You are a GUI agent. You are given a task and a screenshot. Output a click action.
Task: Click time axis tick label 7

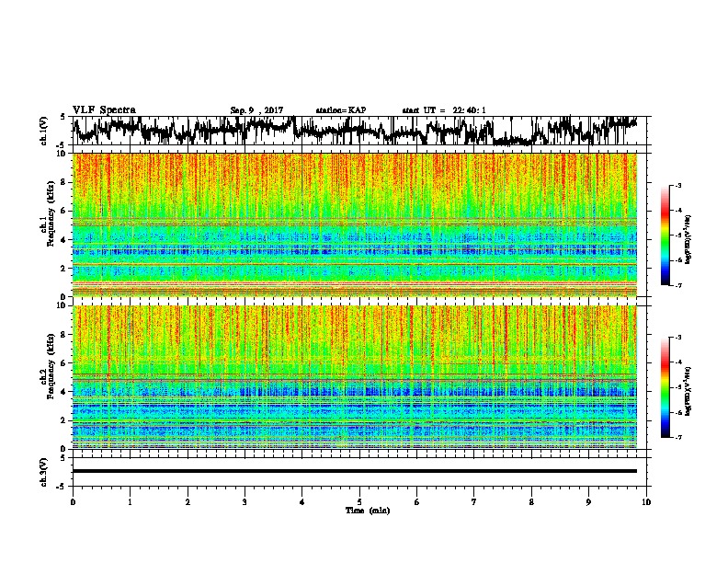(x=474, y=502)
